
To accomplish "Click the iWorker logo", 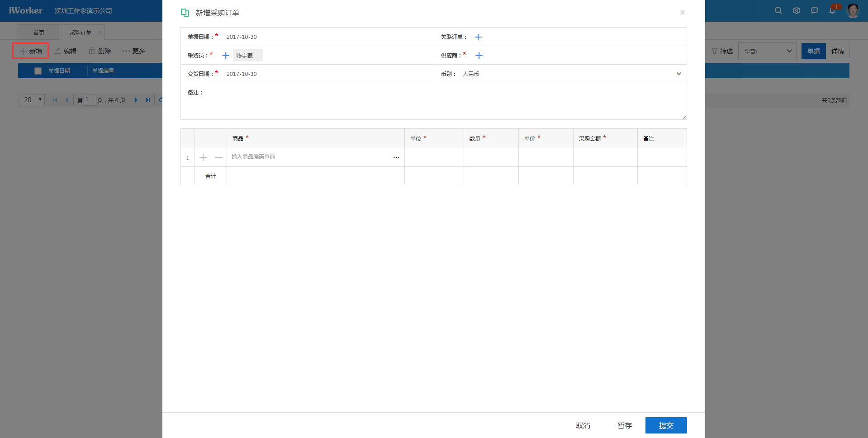I will tap(25, 10).
